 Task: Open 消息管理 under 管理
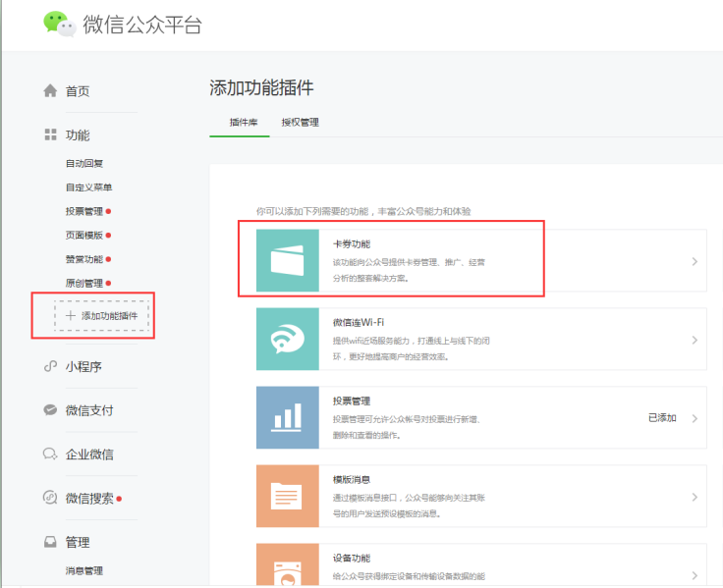click(84, 570)
